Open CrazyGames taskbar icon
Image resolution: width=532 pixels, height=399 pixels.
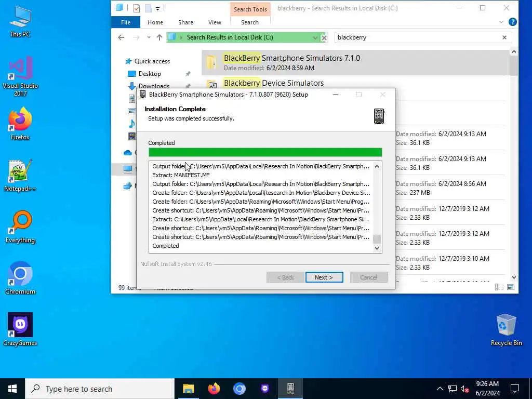264,389
